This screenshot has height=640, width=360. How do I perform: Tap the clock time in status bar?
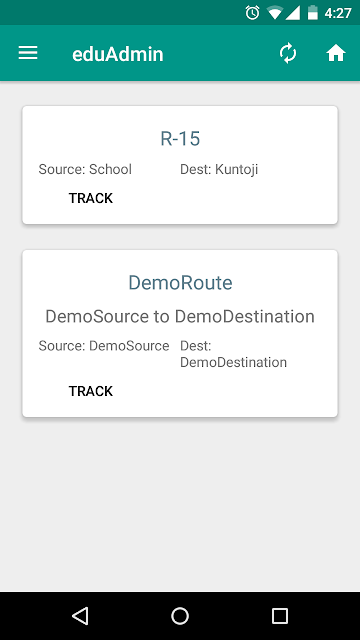point(338,13)
